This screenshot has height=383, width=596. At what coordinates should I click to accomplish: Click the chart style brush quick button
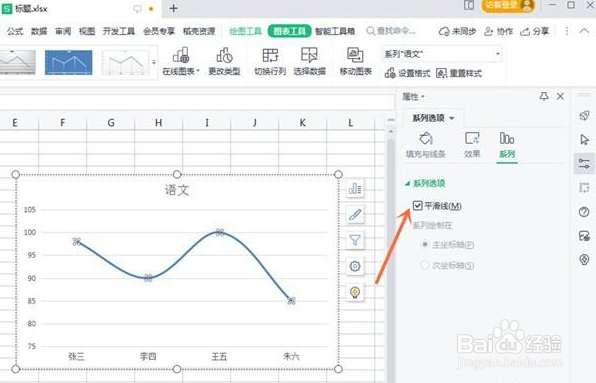coord(355,215)
